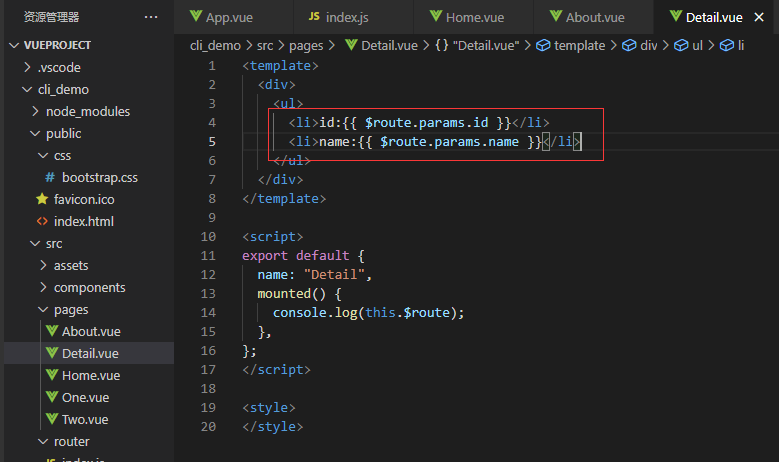Switch to the About.vue tab

pyautogui.click(x=593, y=17)
